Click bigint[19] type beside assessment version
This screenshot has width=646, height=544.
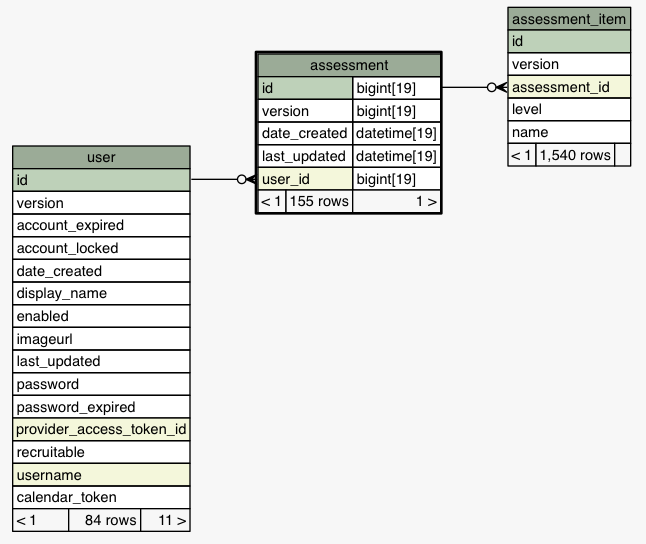[x=397, y=111]
